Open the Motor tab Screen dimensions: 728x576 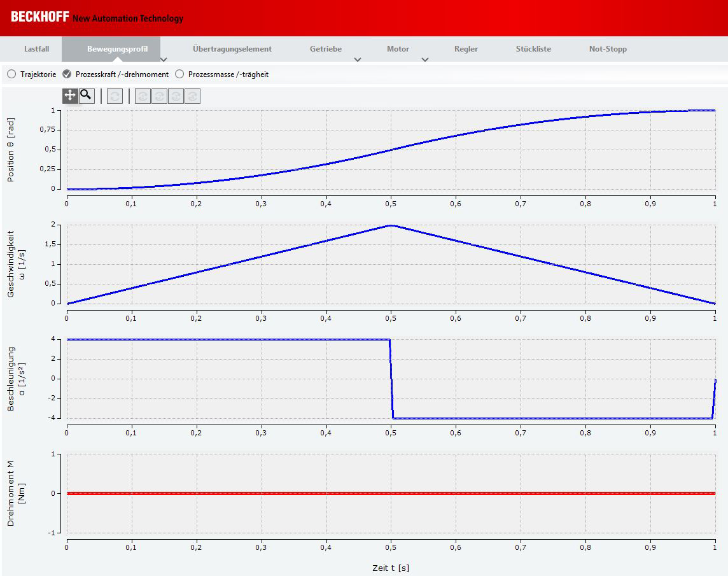point(398,49)
